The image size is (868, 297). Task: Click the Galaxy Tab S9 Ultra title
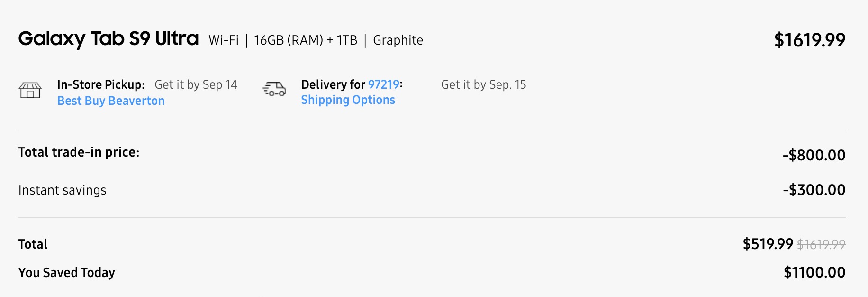coord(108,39)
